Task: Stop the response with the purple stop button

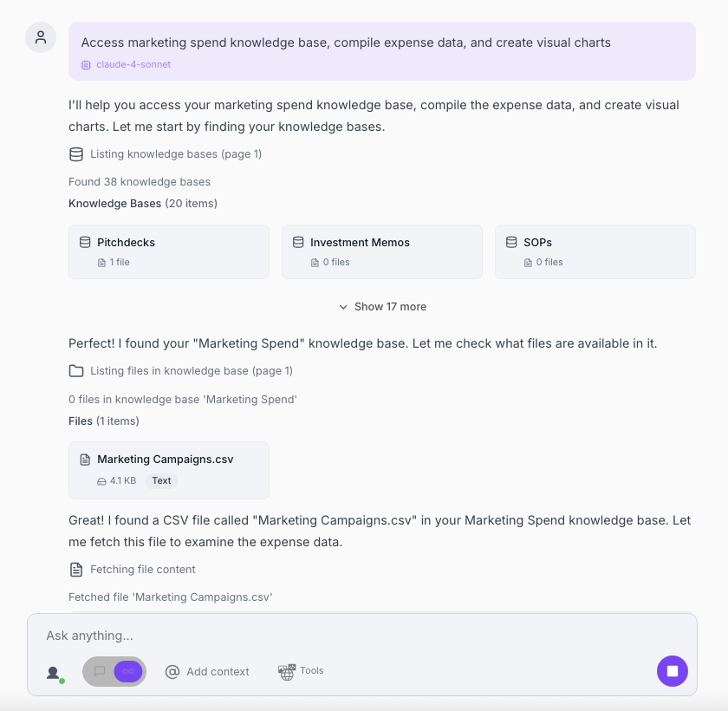Action: coord(673,671)
